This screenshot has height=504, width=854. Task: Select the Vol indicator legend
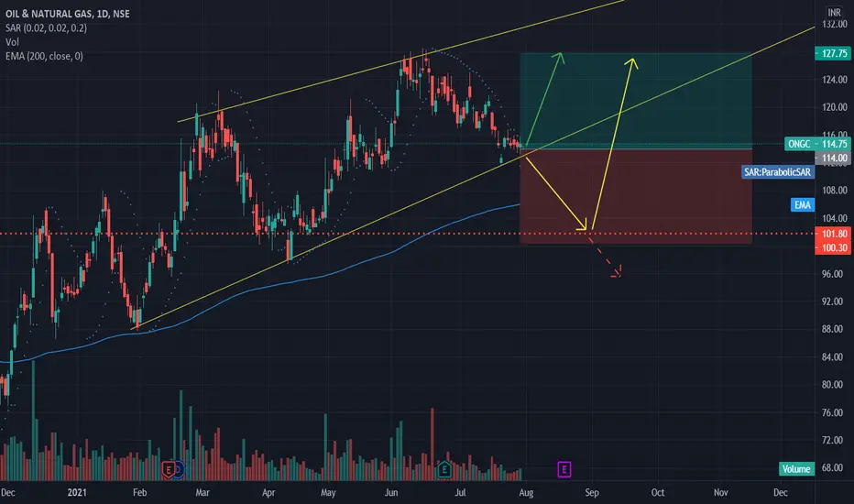point(12,42)
